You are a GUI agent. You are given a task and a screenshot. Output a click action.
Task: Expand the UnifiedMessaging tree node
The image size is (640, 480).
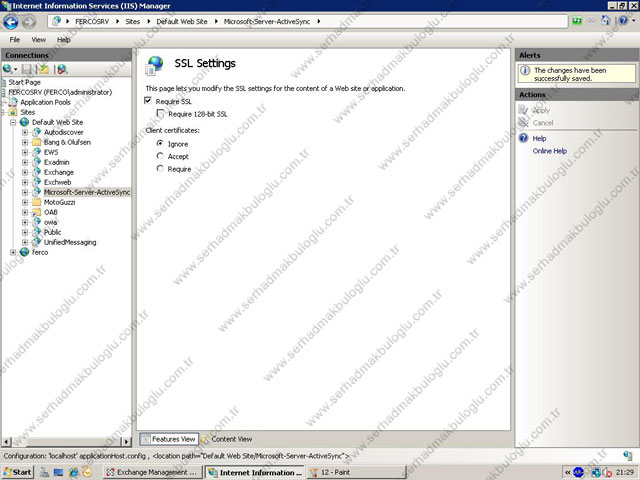coord(25,242)
